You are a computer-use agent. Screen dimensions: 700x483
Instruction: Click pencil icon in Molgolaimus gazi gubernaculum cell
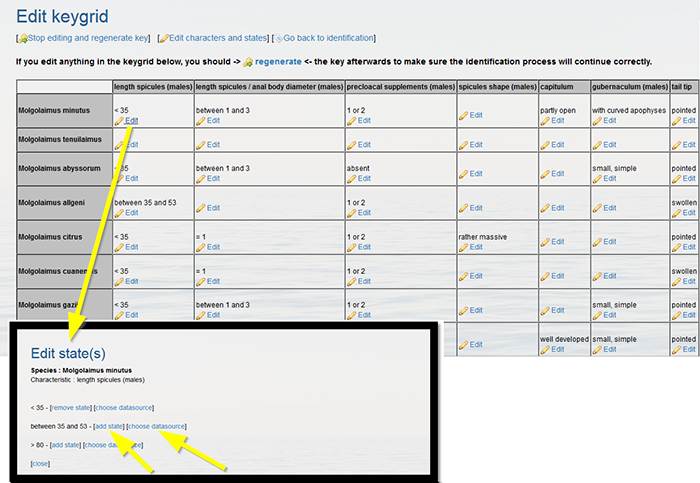[x=597, y=315]
